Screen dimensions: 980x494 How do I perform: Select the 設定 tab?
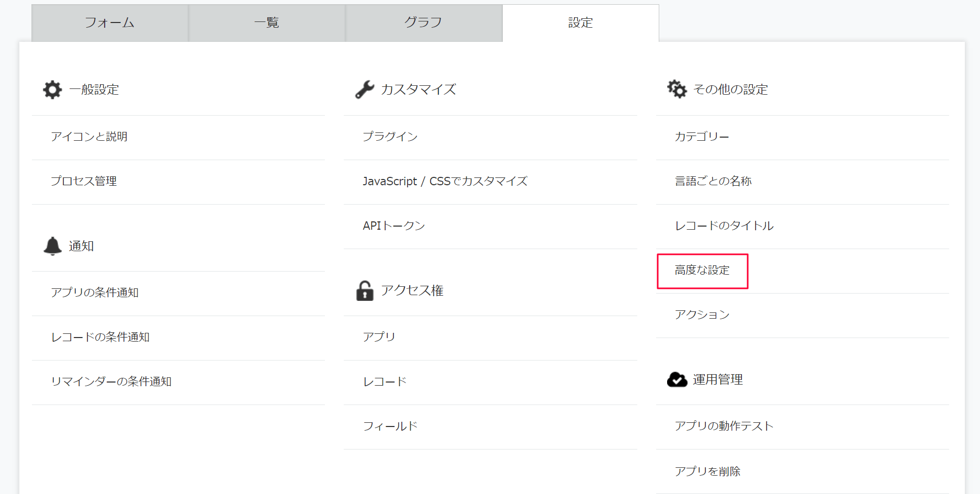(581, 23)
